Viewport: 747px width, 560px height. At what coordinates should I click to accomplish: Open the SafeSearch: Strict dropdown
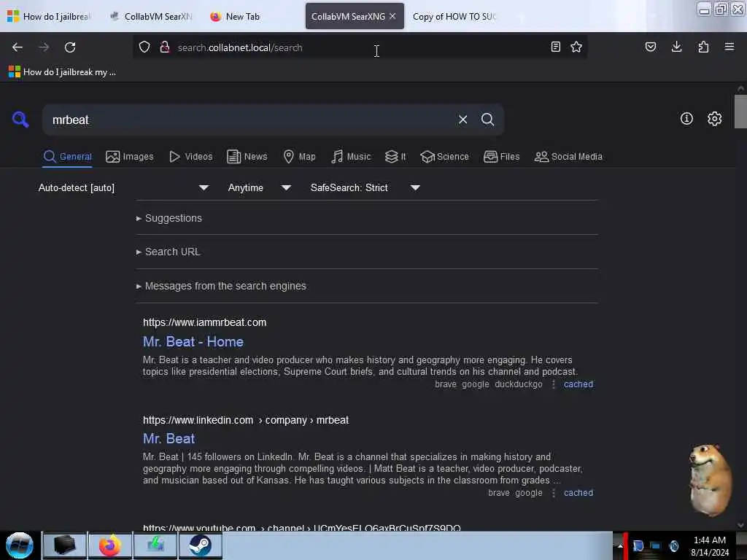pos(365,187)
